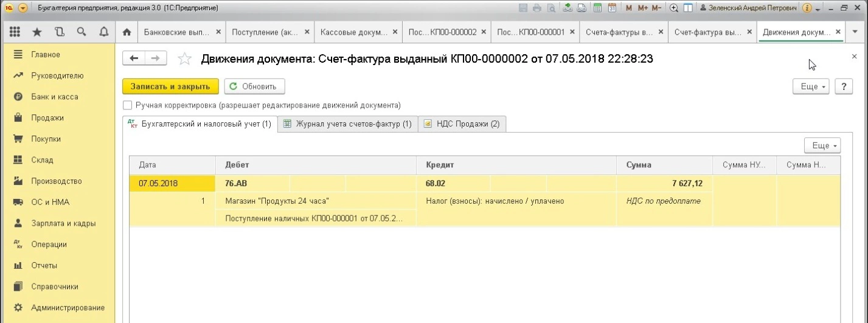The image size is (868, 323).
Task: Open Favorites star icon
Action: point(38,32)
